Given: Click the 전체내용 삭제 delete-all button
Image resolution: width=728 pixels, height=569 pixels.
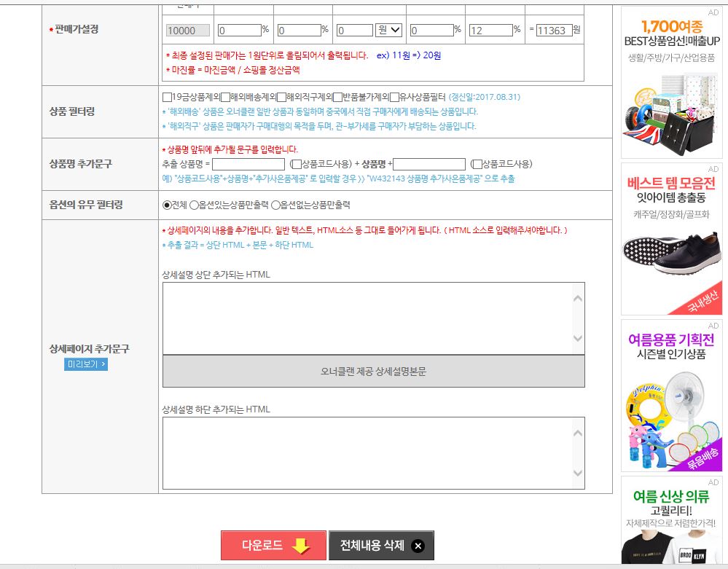Looking at the screenshot, I should point(381,546).
